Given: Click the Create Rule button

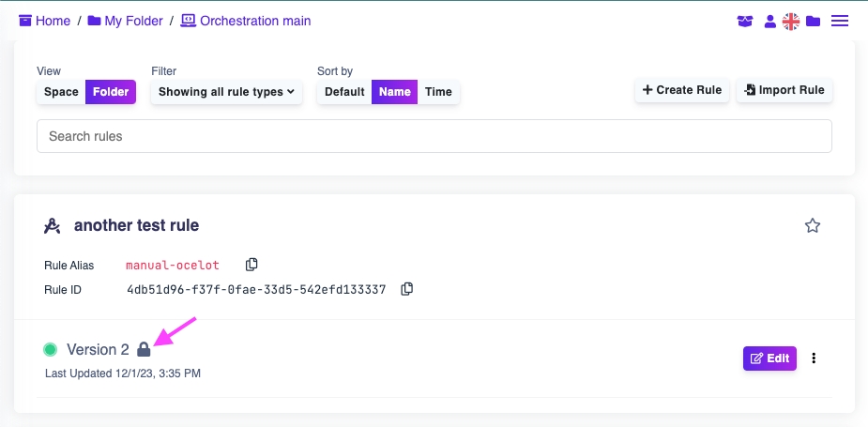Looking at the screenshot, I should [682, 90].
